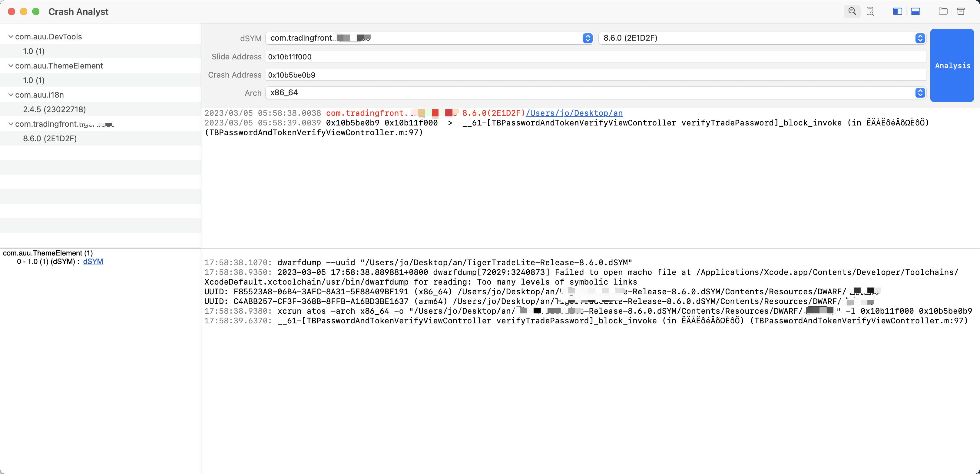This screenshot has height=474, width=980.
Task: Select version 2.4.5 (23022718) in sidebar
Action: pyautogui.click(x=55, y=109)
